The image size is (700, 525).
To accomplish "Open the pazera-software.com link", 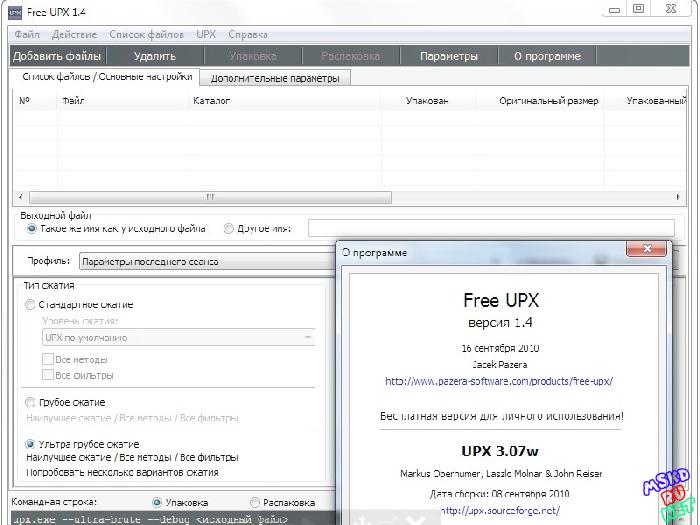I will click(x=499, y=381).
